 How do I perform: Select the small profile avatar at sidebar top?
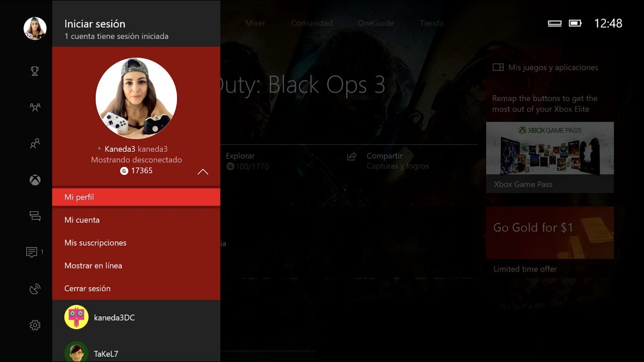[x=35, y=29]
